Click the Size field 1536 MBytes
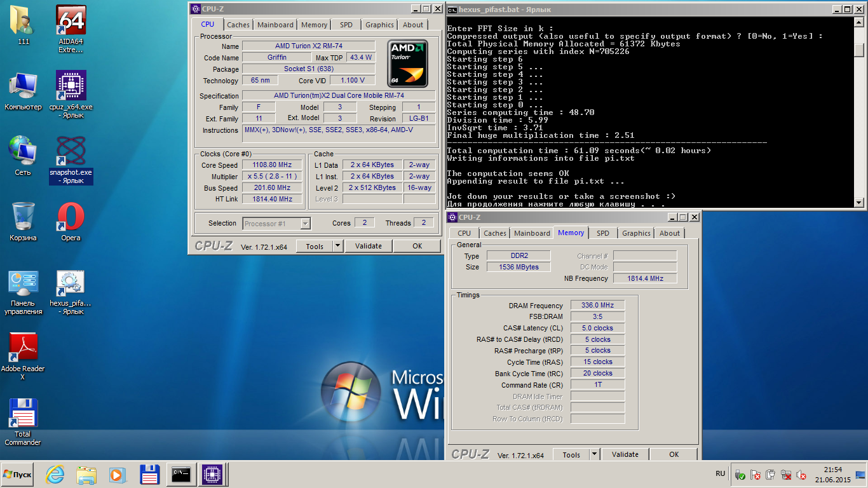This screenshot has height=488, width=868. pos(520,267)
